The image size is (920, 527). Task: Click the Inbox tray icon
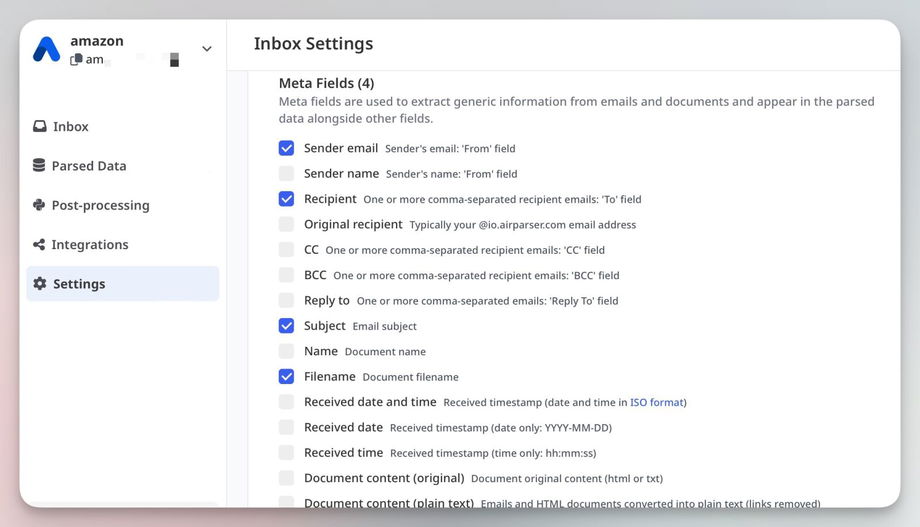pyautogui.click(x=40, y=127)
